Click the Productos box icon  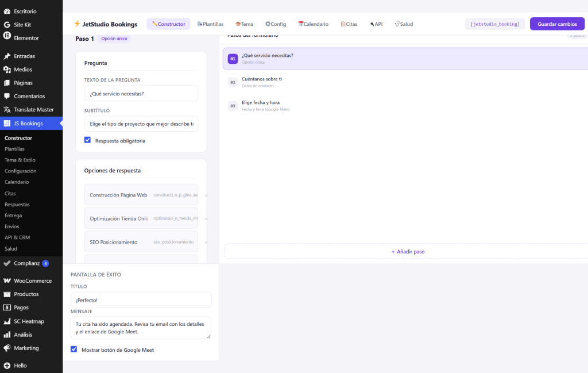tap(7, 294)
